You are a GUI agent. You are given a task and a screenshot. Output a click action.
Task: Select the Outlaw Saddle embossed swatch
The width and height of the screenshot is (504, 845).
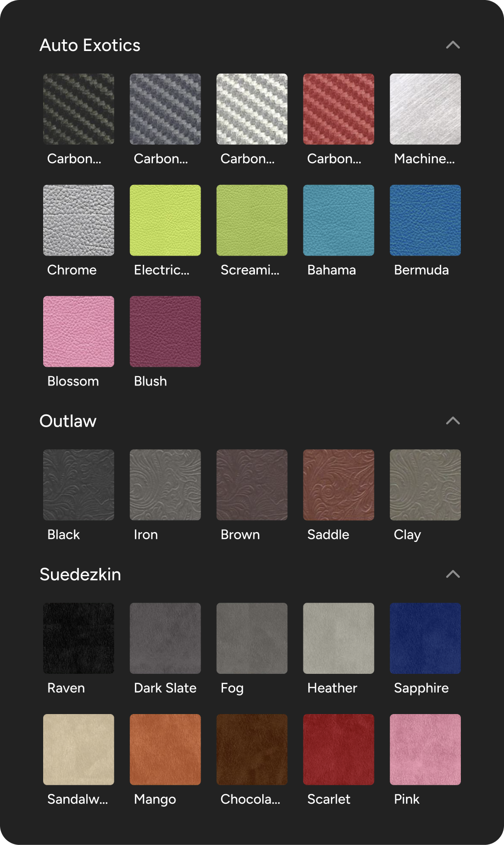(x=338, y=485)
